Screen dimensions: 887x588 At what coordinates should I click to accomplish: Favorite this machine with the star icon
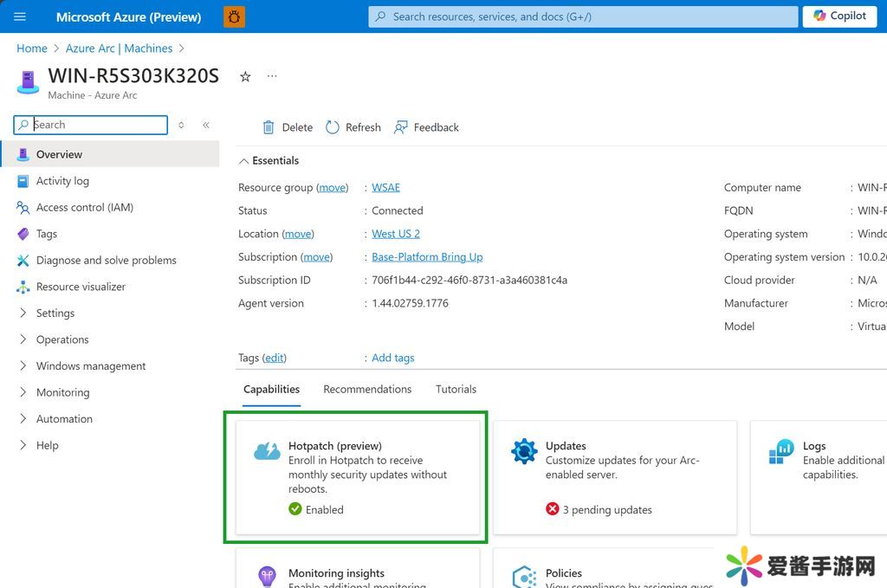pyautogui.click(x=245, y=76)
